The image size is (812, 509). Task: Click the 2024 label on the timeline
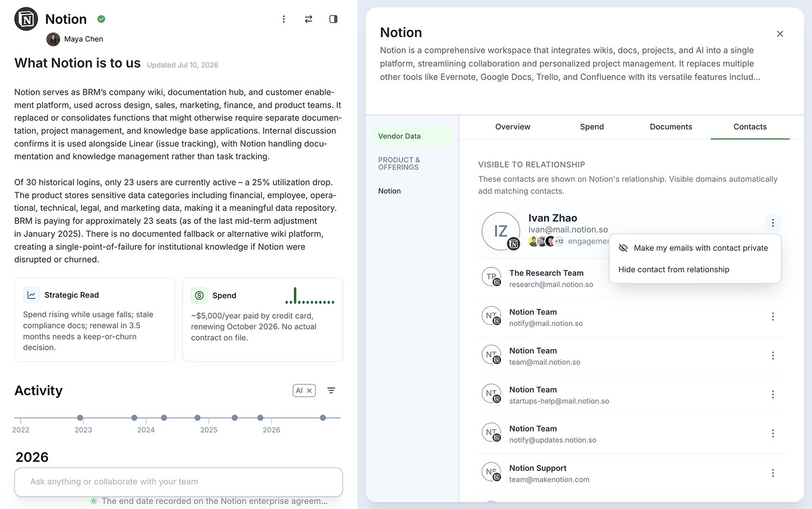146,430
